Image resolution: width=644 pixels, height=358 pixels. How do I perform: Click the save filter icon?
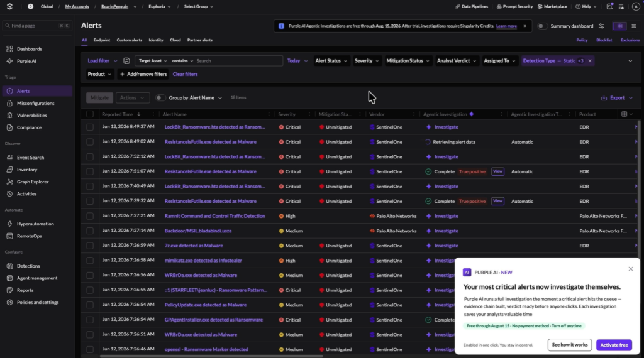point(126,61)
